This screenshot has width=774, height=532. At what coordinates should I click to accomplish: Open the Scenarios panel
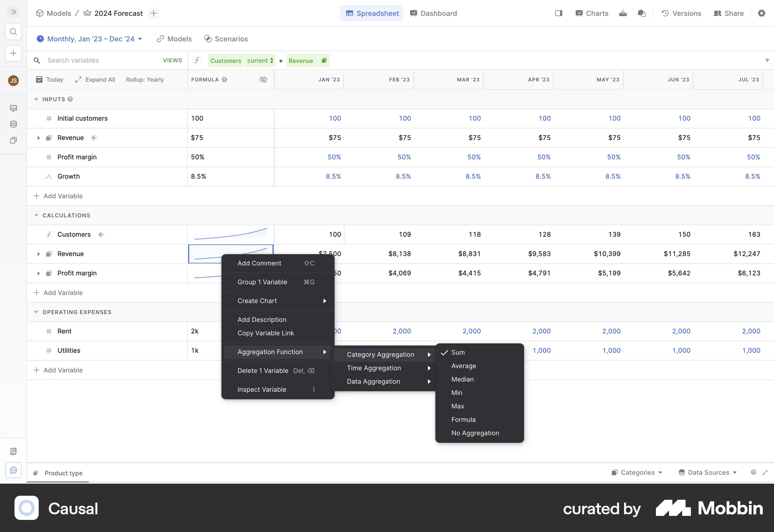coord(226,39)
